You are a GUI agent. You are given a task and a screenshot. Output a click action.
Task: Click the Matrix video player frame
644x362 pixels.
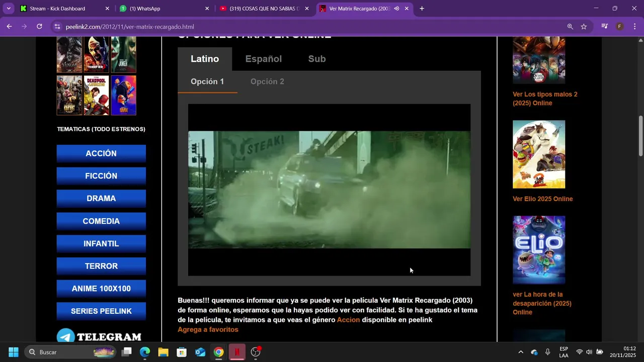pos(329,190)
